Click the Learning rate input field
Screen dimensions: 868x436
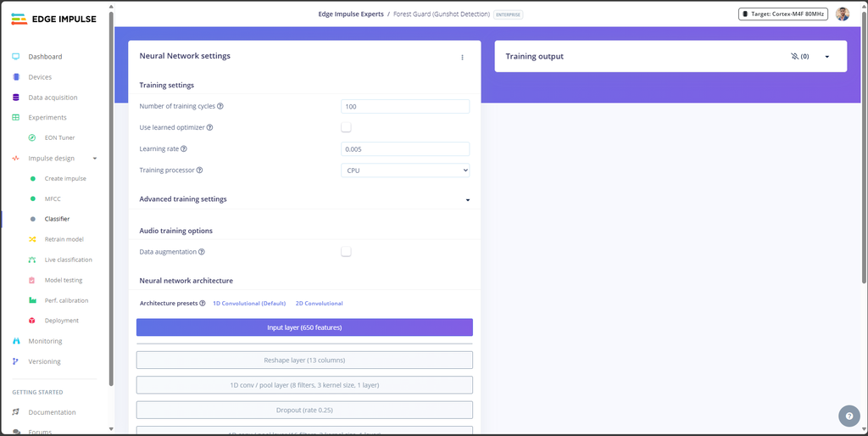point(405,149)
